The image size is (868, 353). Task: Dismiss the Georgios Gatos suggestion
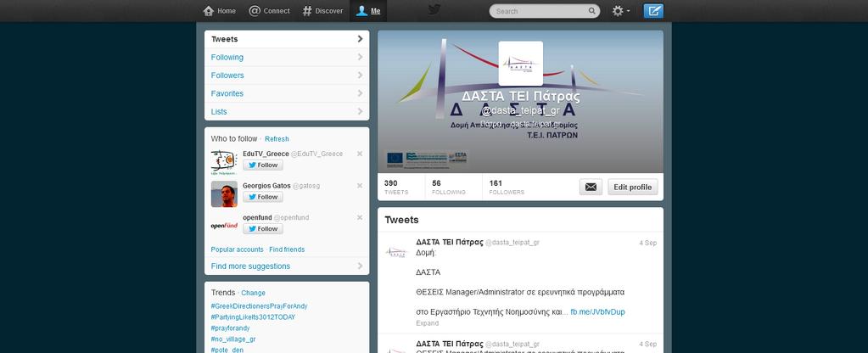pos(360,186)
